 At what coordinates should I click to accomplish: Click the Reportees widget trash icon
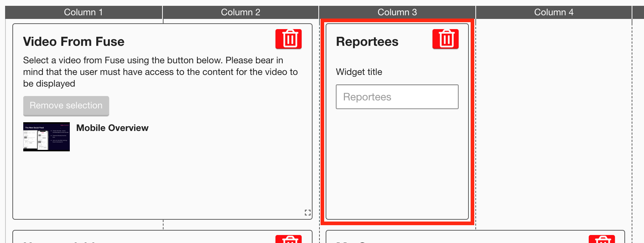(x=445, y=39)
